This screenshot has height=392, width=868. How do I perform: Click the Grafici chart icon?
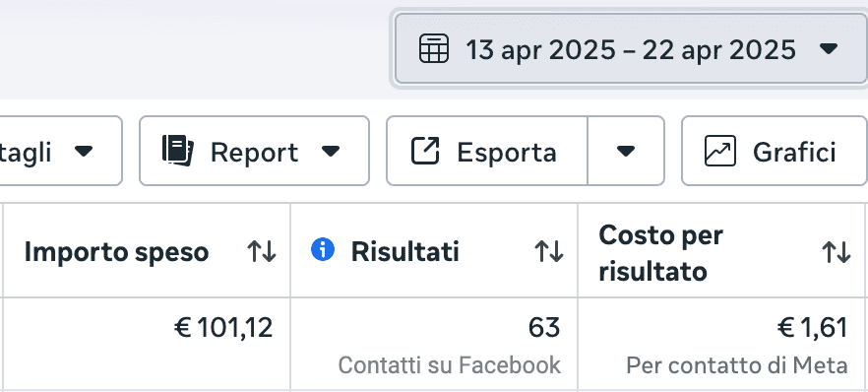click(720, 151)
